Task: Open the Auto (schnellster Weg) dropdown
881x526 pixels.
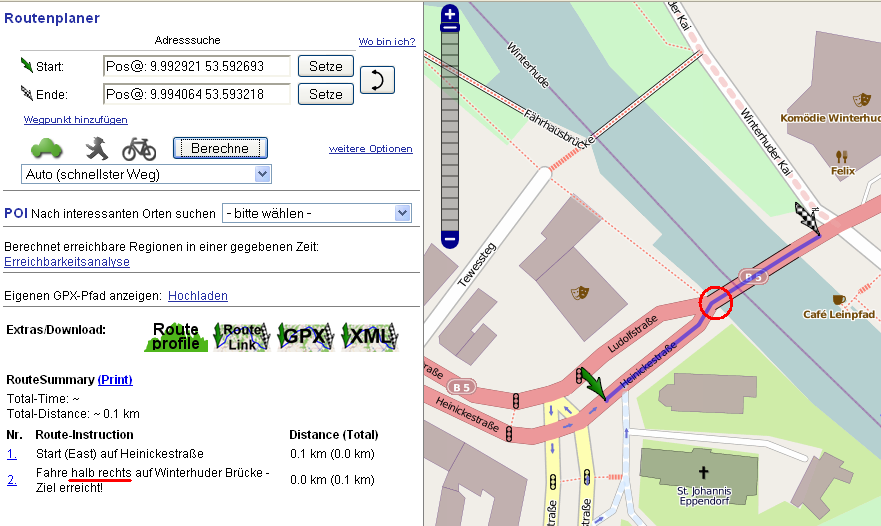Action: tap(146, 174)
